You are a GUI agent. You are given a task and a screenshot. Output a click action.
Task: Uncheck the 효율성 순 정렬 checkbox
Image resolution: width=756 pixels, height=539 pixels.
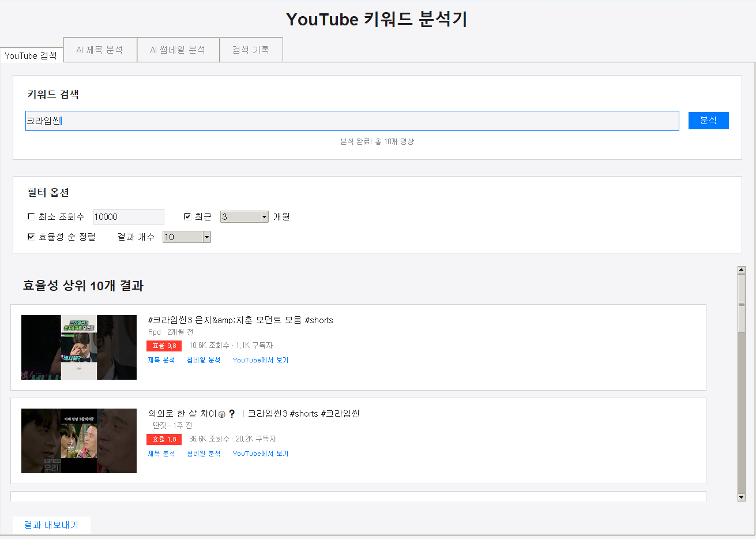[x=31, y=237]
